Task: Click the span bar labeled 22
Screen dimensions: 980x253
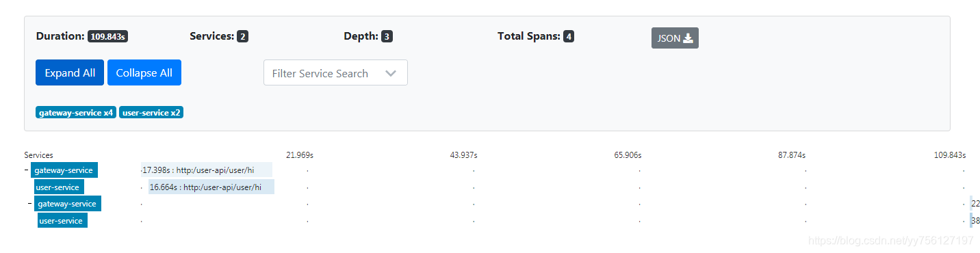Action: click(975, 204)
